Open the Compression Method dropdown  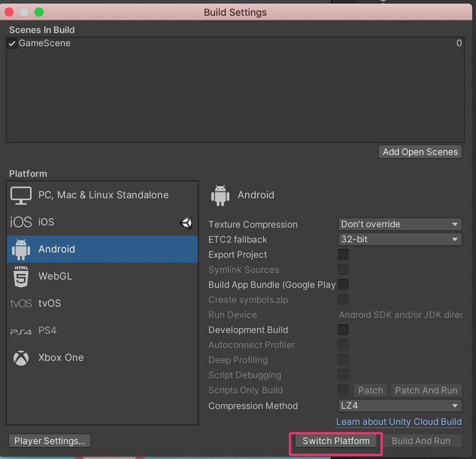tap(399, 406)
